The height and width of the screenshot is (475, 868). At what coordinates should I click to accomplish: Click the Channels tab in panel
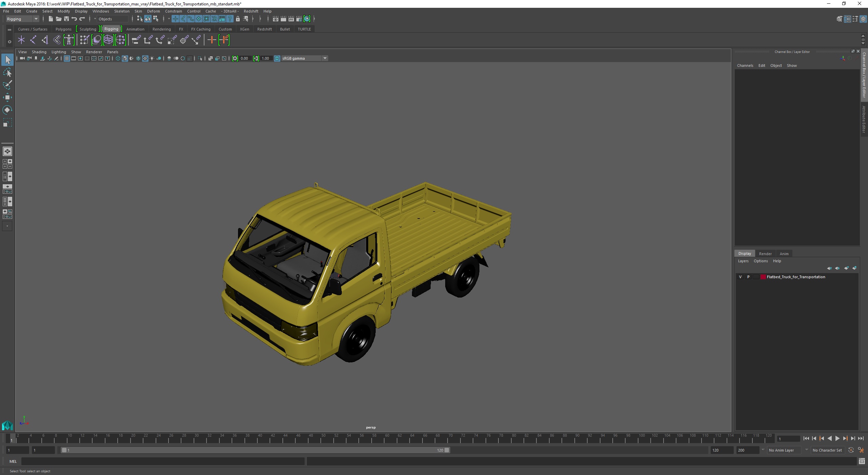[x=745, y=65]
